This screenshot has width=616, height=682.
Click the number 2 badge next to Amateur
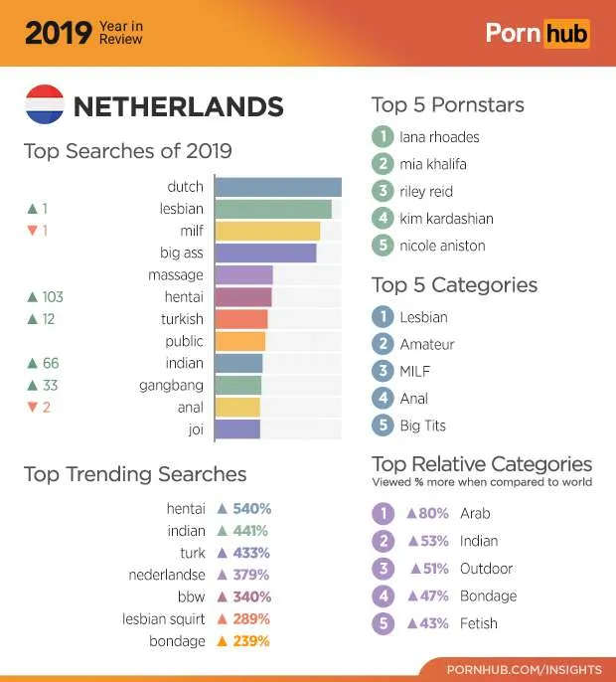[383, 344]
